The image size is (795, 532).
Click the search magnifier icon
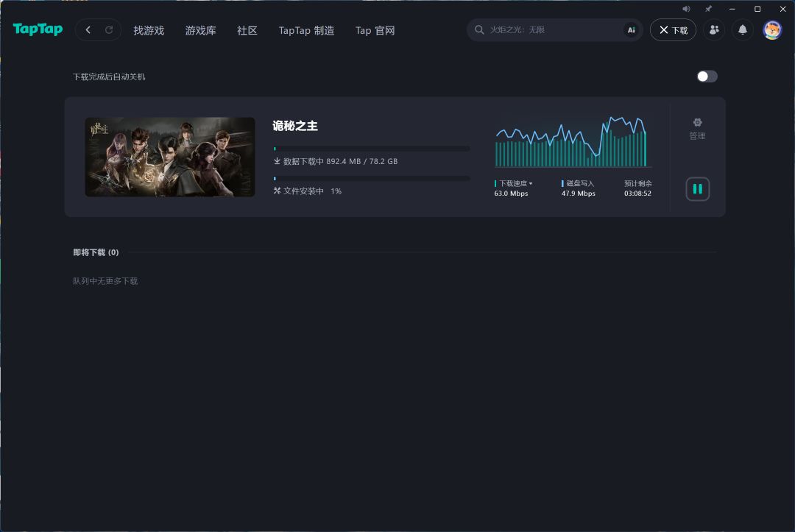click(479, 30)
